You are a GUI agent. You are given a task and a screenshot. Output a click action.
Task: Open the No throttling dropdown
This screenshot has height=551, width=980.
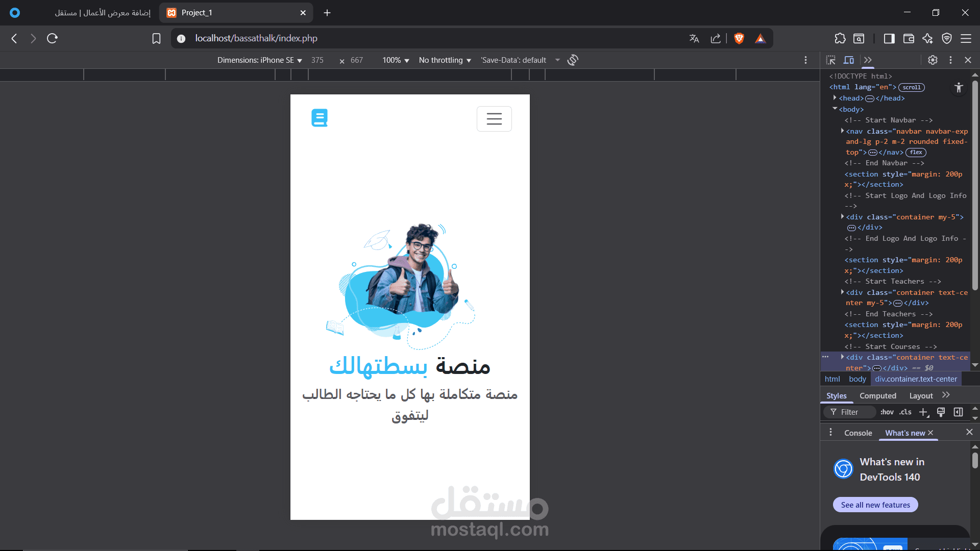[x=445, y=60]
